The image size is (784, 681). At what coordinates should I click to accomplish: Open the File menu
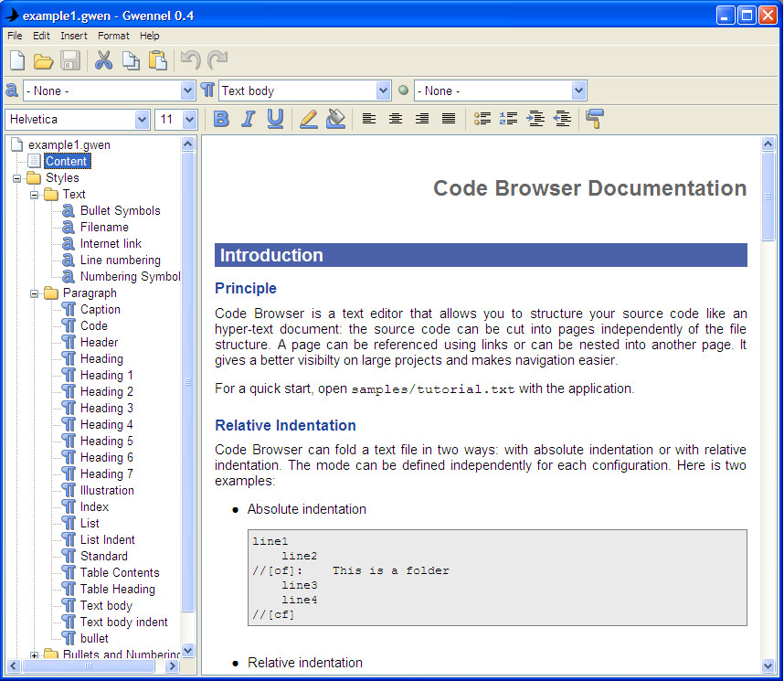tap(15, 36)
